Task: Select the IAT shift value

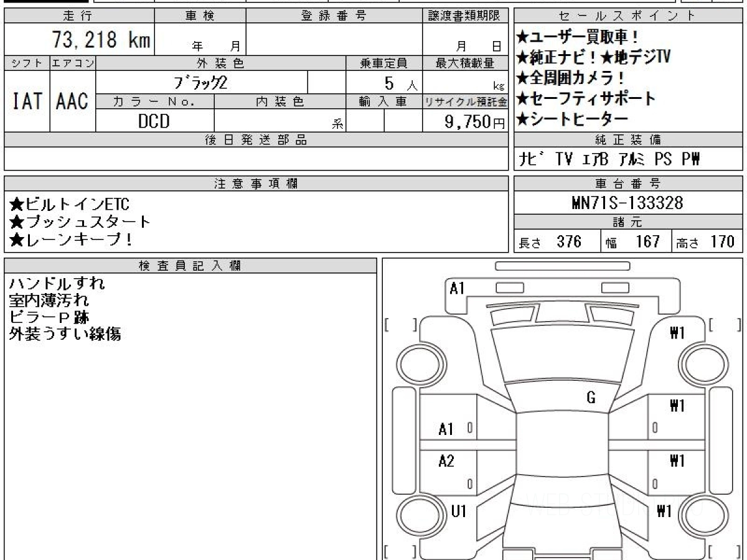Action: [27, 101]
